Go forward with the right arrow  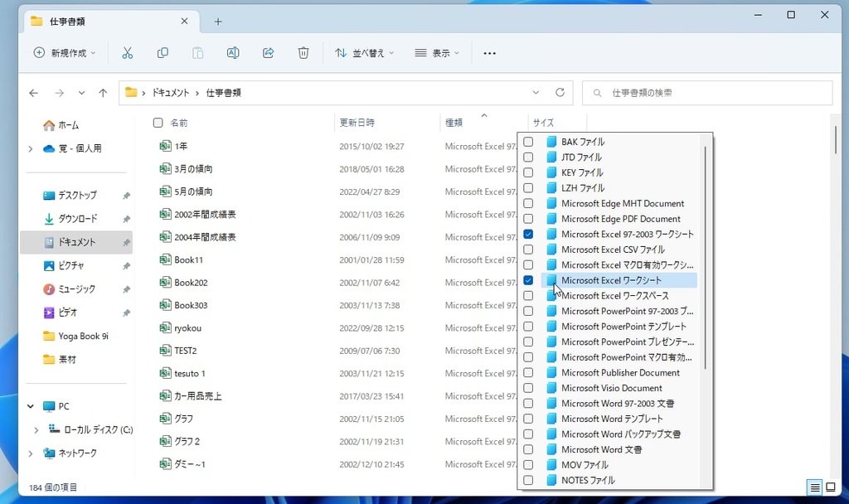59,93
